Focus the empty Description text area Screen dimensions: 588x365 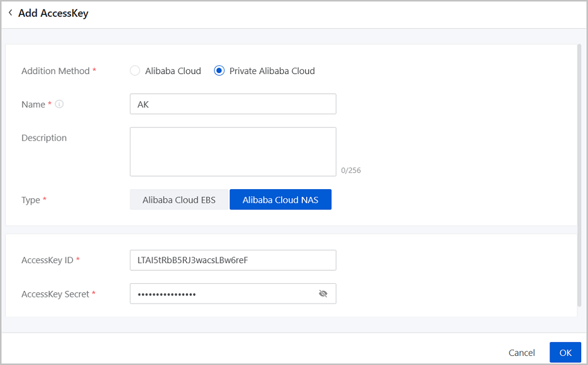(x=233, y=151)
